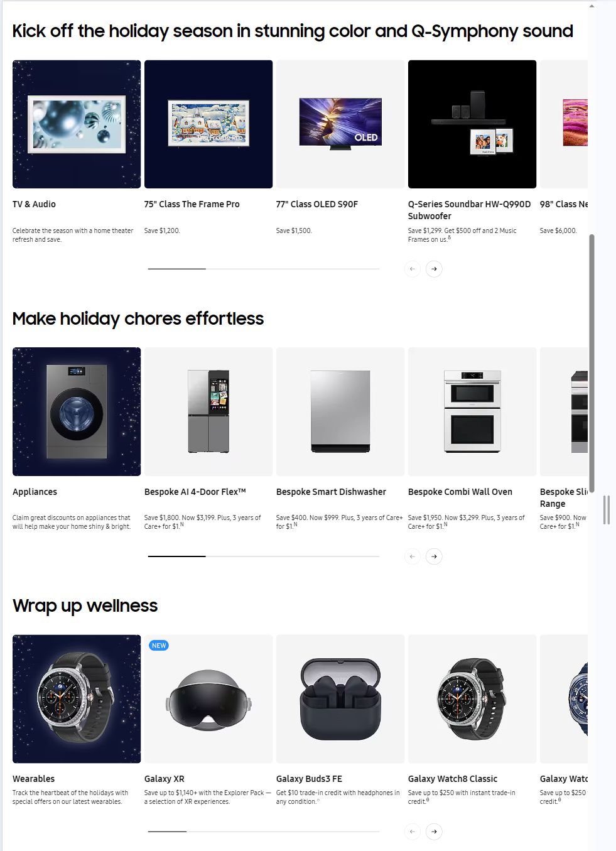Screen dimensions: 616x851
Task: Go to next items in wellness carousel
Action: click(x=434, y=832)
